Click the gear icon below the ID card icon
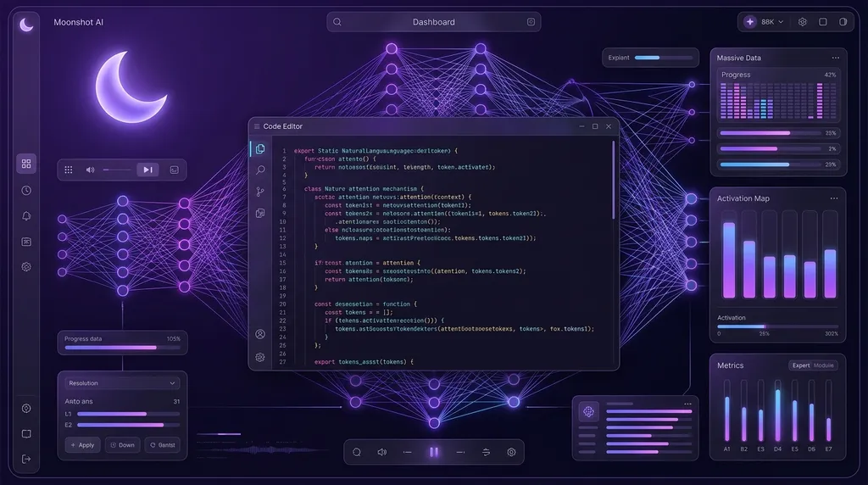The image size is (868, 485). (26, 266)
